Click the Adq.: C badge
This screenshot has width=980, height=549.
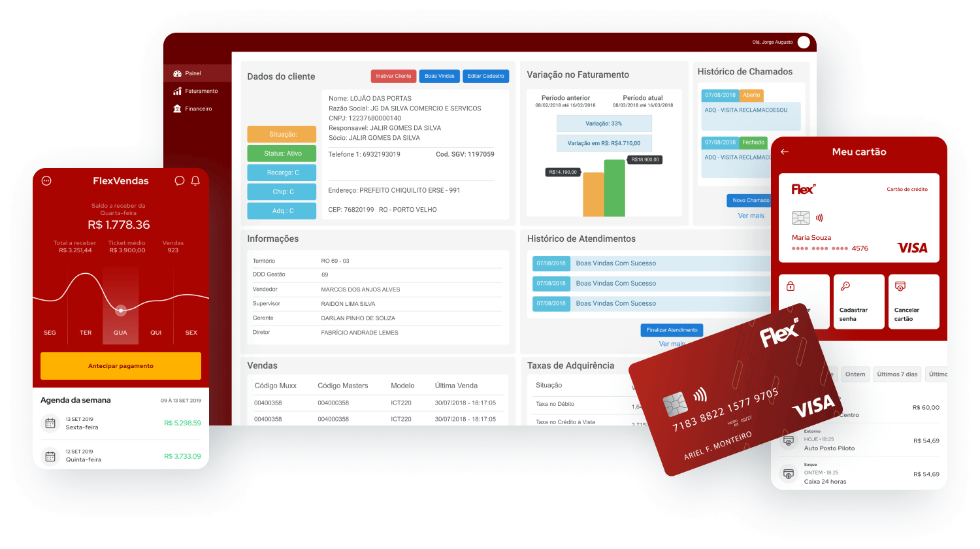pos(282,210)
